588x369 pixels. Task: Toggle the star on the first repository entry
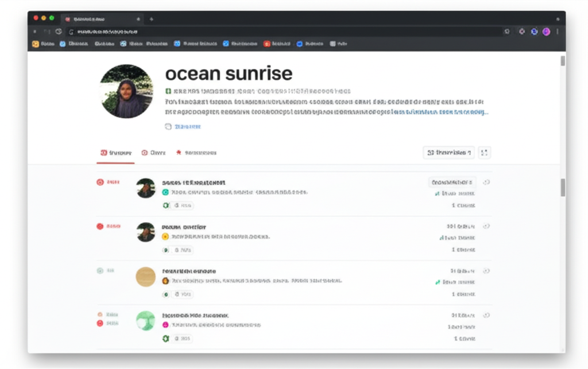tap(486, 182)
